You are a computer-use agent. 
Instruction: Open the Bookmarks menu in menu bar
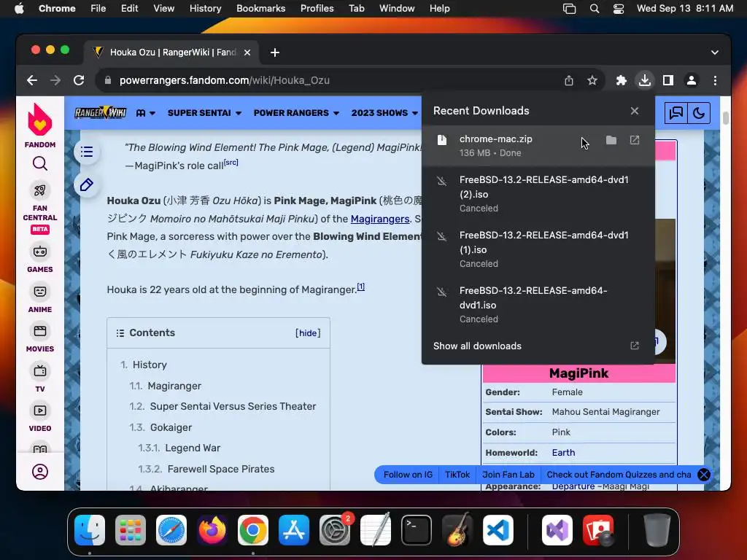click(261, 9)
